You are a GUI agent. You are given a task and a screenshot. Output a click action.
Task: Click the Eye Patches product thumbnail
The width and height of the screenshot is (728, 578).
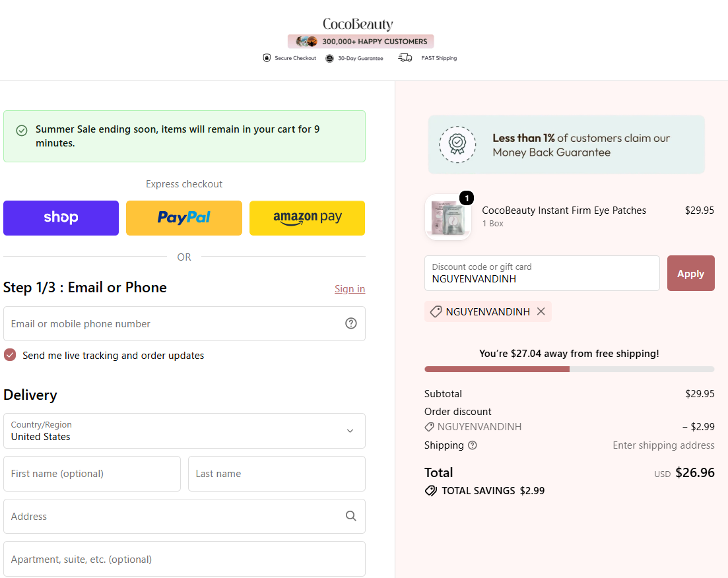(x=448, y=217)
